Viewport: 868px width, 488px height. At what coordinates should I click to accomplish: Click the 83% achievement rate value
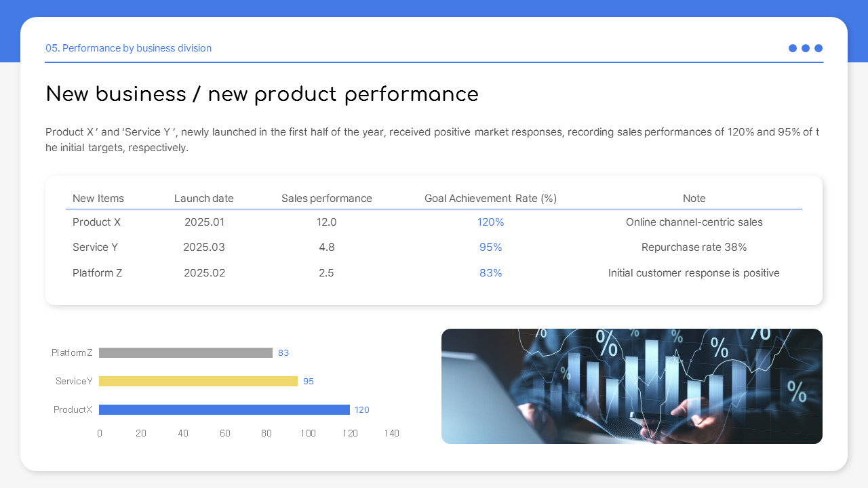click(x=490, y=272)
